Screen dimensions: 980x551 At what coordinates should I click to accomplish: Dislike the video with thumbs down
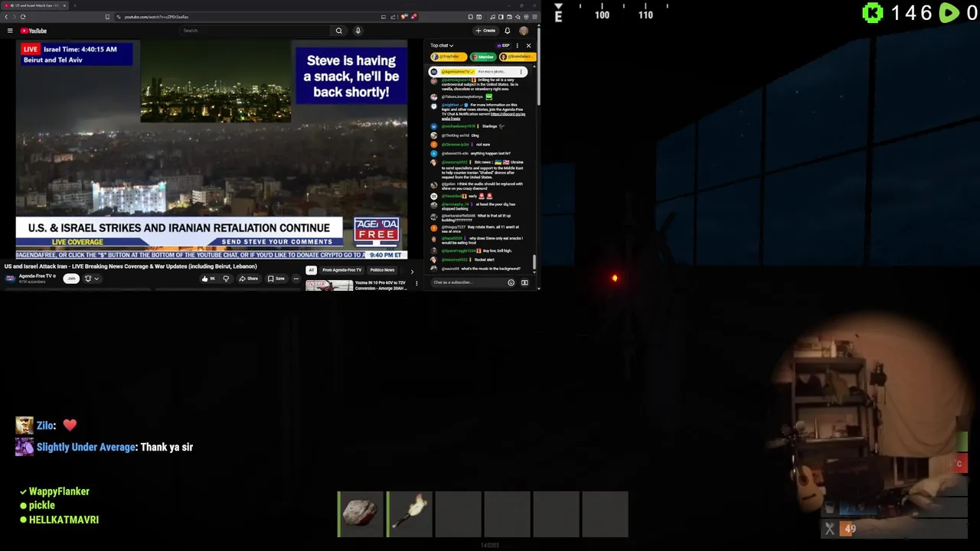(226, 279)
